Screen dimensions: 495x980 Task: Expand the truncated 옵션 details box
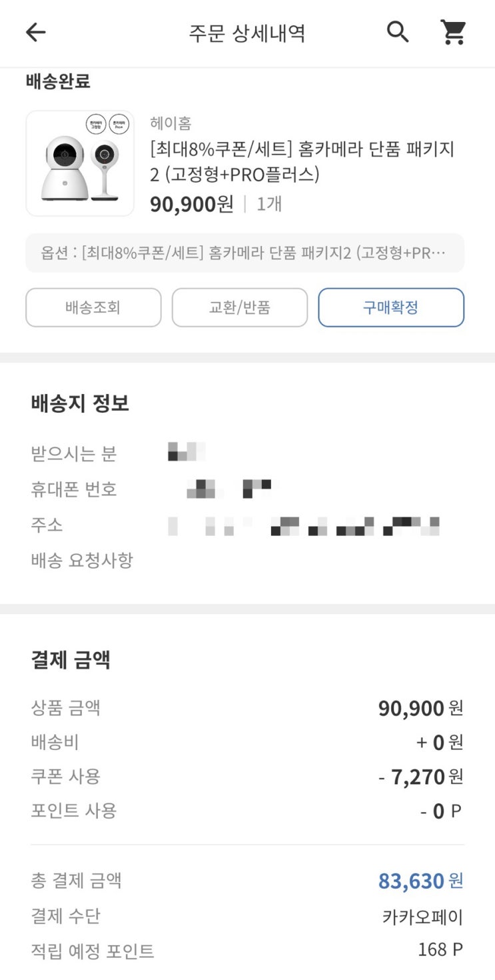245,253
